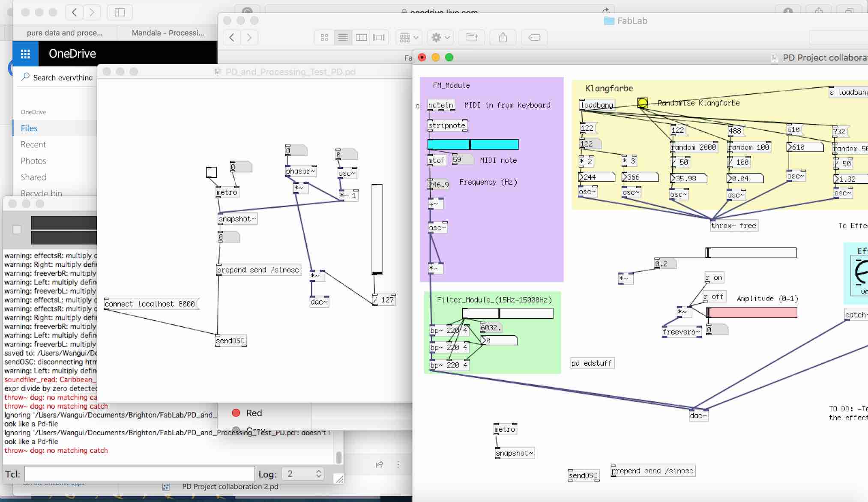Click the Tcl input field
The image size is (868, 502).
(139, 474)
